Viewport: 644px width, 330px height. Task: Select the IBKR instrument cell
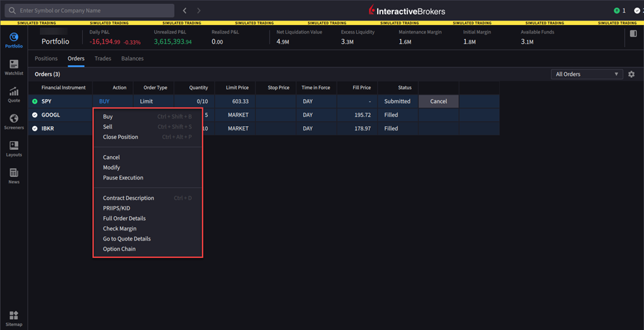[60, 129]
